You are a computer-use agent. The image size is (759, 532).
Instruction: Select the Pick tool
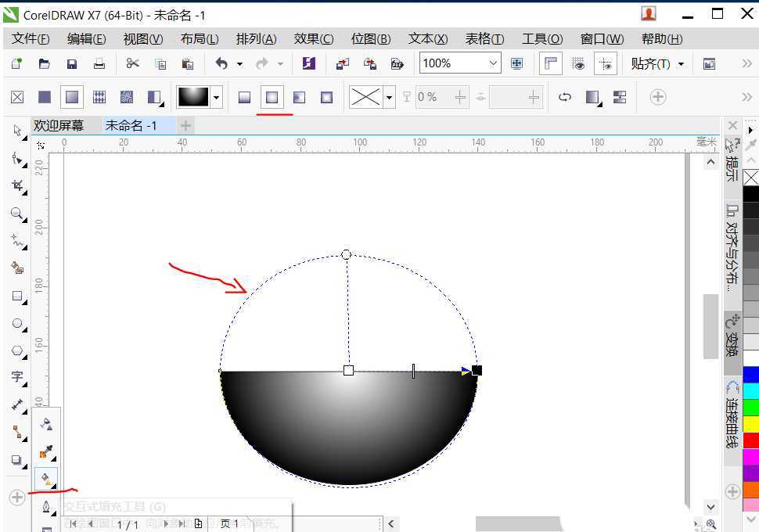click(x=17, y=128)
